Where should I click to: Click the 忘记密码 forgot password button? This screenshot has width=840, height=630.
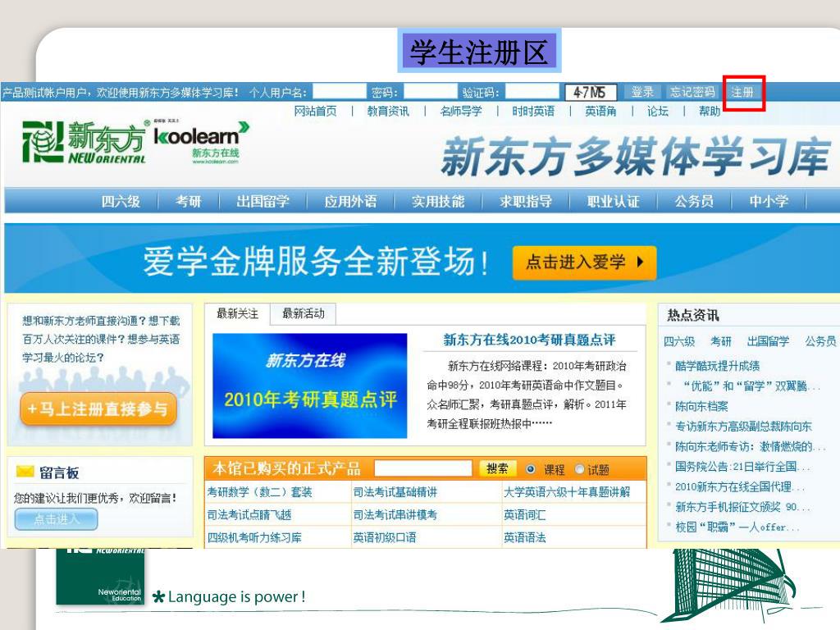[x=692, y=92]
